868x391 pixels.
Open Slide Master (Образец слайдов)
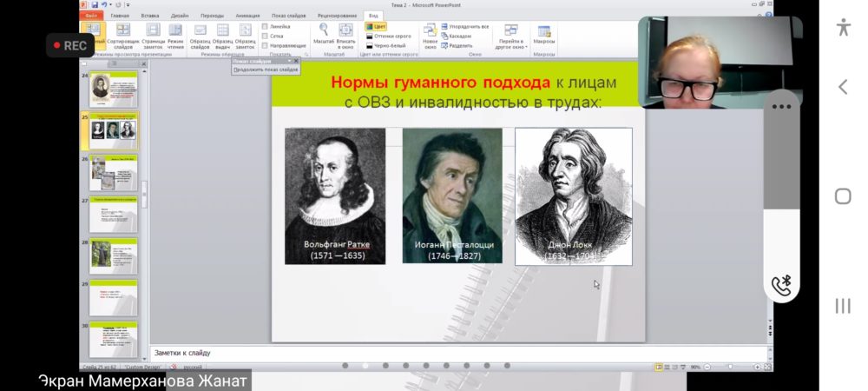[200, 36]
